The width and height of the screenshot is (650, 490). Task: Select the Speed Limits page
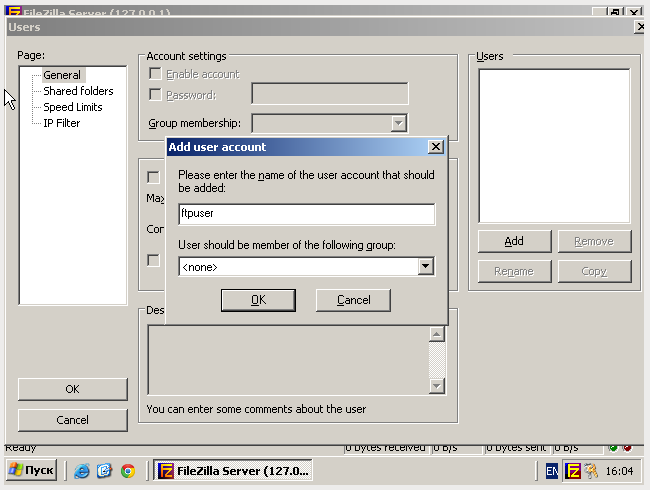72,107
